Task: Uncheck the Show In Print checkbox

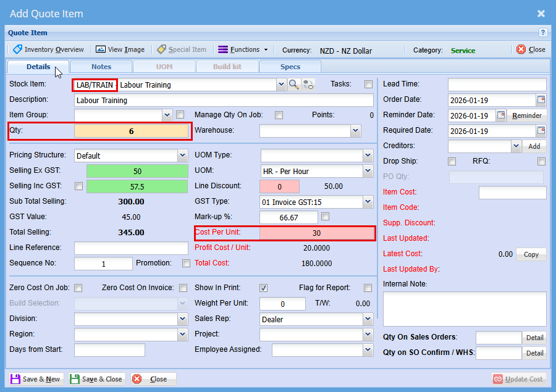Action: tap(264, 288)
